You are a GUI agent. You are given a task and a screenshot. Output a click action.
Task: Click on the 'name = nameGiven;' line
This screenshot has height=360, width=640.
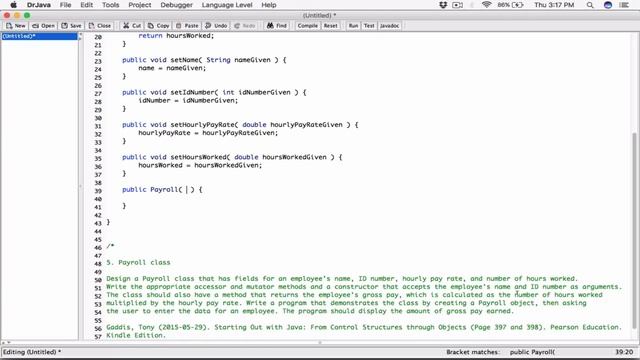coord(172,68)
